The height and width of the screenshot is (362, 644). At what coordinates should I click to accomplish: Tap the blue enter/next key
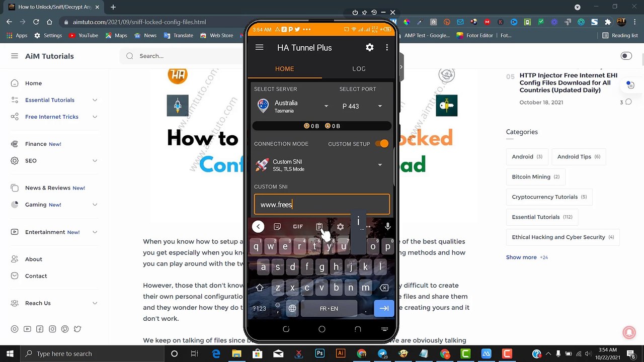384,308
